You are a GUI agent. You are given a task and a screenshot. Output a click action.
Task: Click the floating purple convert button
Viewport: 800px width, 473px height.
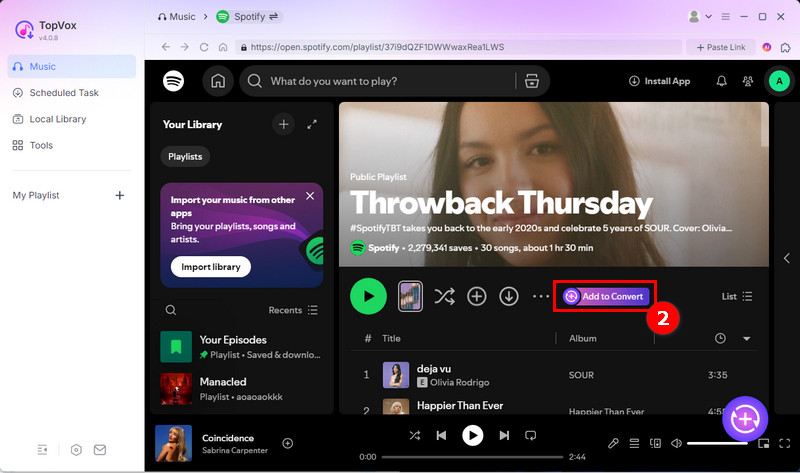tap(745, 419)
